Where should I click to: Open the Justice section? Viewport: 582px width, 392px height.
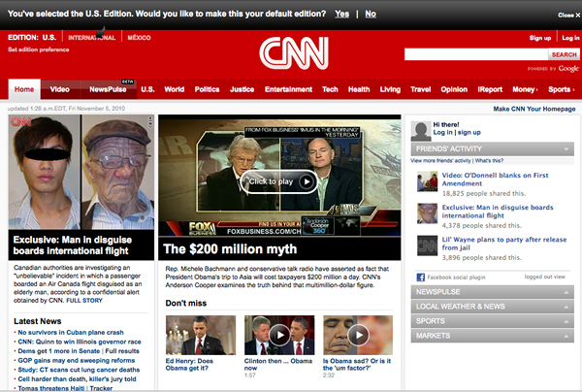click(x=242, y=89)
